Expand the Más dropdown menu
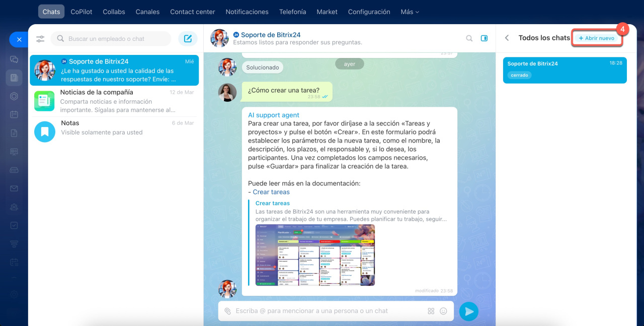 point(410,12)
